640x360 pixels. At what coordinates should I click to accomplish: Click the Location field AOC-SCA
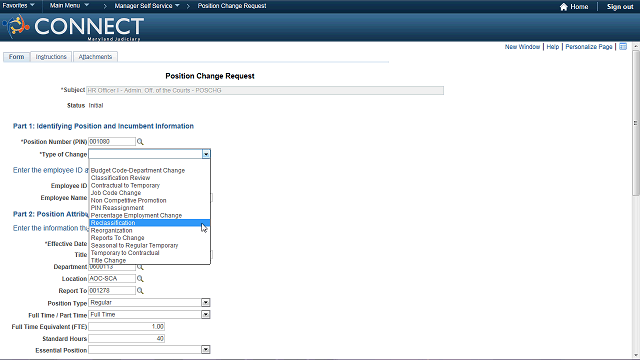pos(112,279)
